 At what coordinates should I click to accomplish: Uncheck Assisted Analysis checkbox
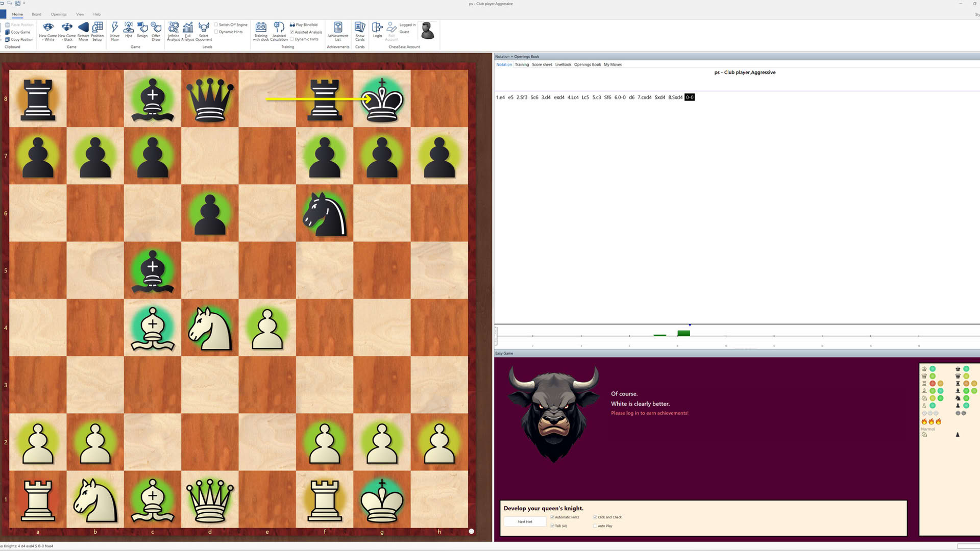click(x=292, y=32)
